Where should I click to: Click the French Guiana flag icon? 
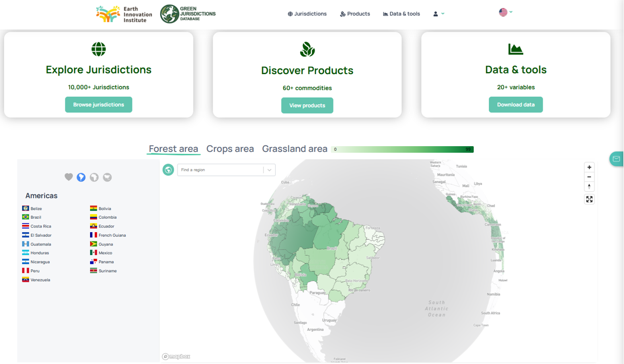click(94, 235)
